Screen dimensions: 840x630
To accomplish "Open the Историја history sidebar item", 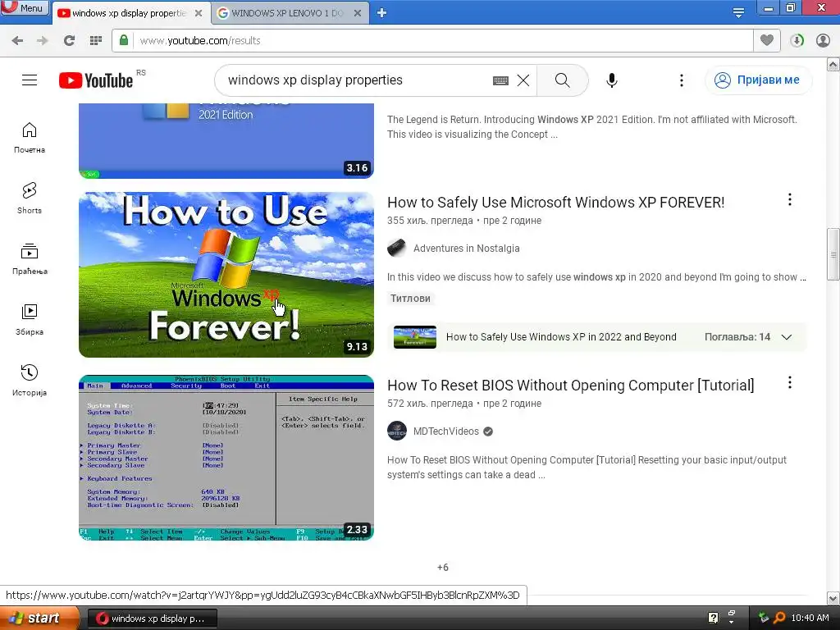I will coord(30,381).
